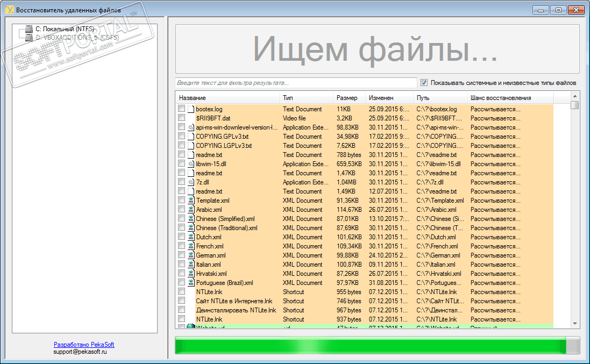Click the XML icon next to Template.xml
590x364 pixels.
191,201
